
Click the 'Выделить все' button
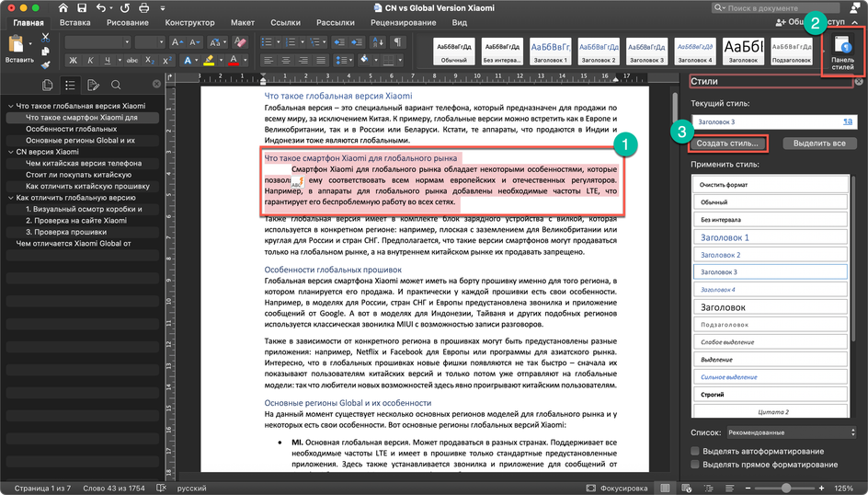(819, 144)
